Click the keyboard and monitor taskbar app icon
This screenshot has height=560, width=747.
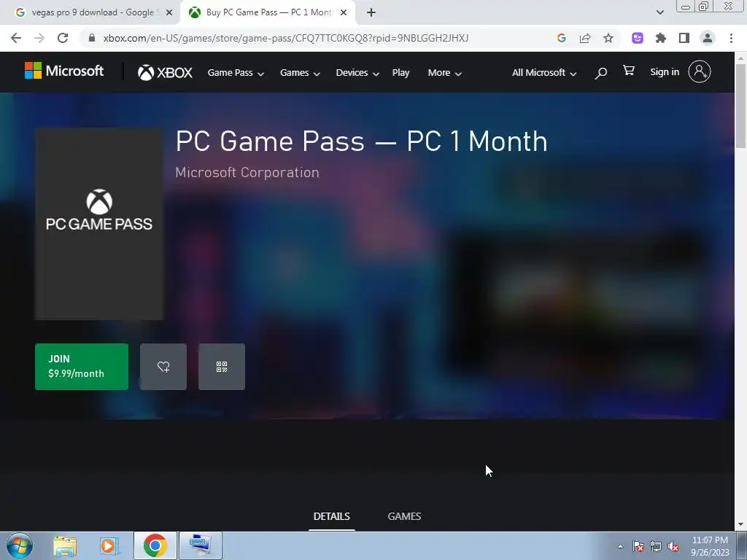201,545
